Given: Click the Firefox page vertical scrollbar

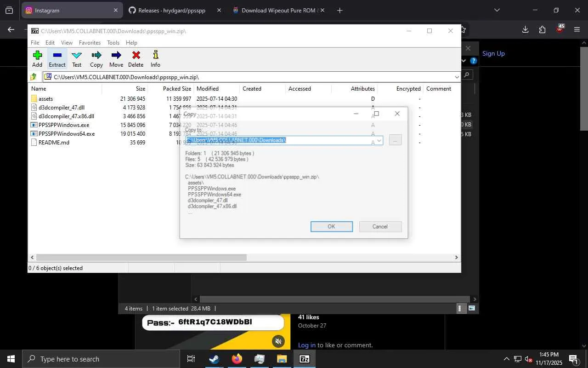Looking at the screenshot, I should coord(584,90).
